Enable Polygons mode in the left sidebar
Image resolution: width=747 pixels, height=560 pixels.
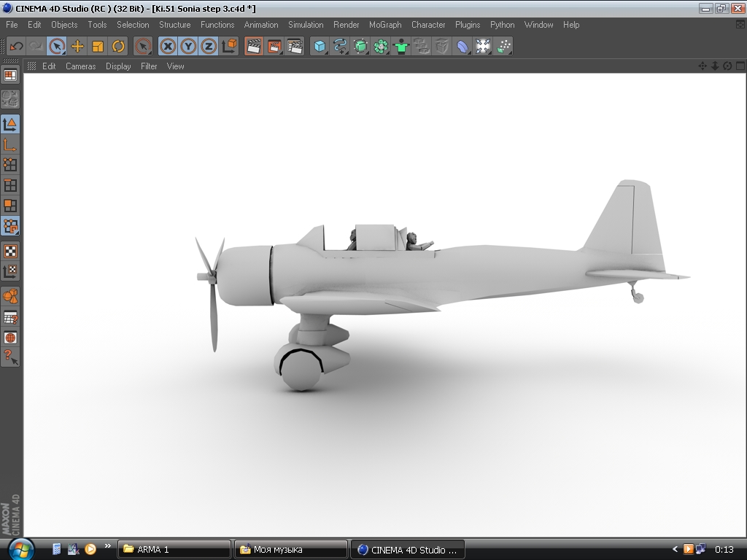(x=10, y=206)
